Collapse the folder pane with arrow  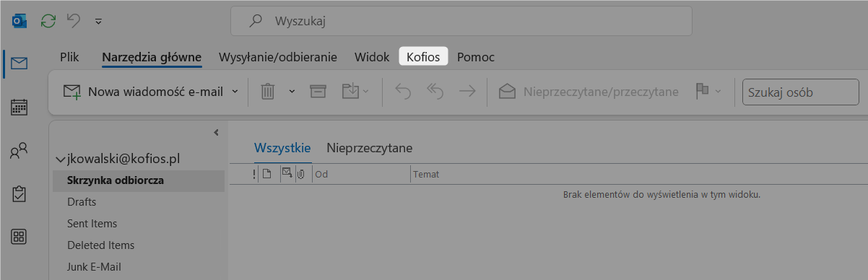pyautogui.click(x=215, y=132)
